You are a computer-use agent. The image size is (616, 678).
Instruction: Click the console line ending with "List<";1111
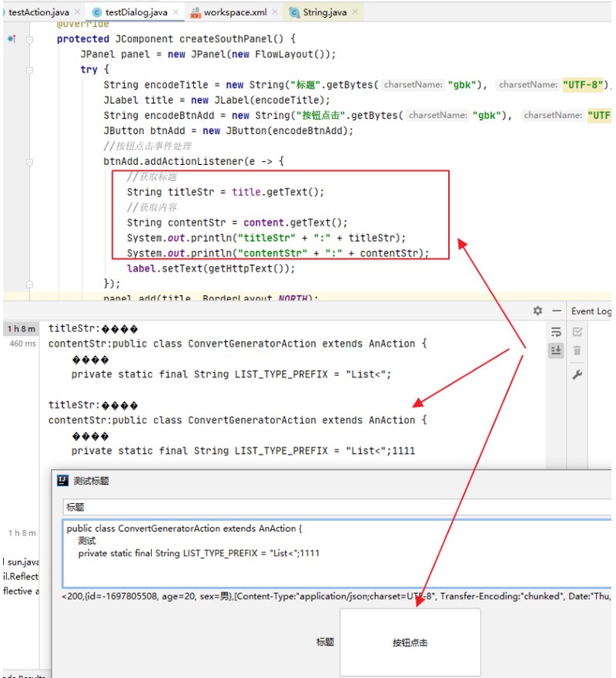(x=243, y=451)
